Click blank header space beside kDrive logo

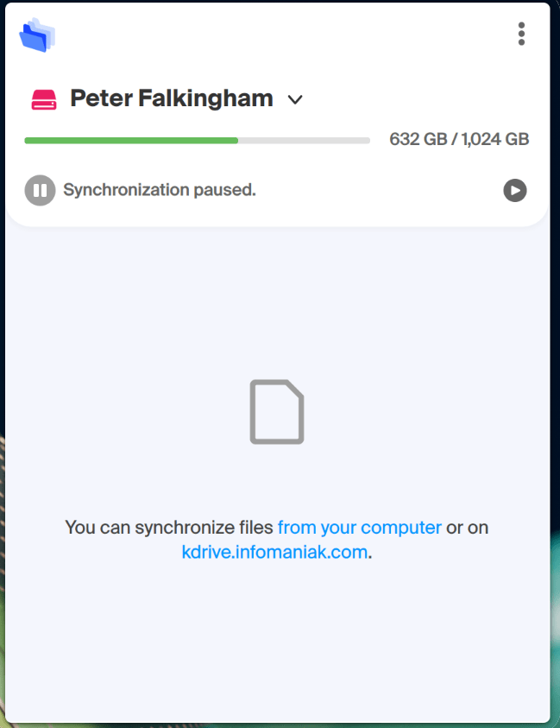coord(279,35)
